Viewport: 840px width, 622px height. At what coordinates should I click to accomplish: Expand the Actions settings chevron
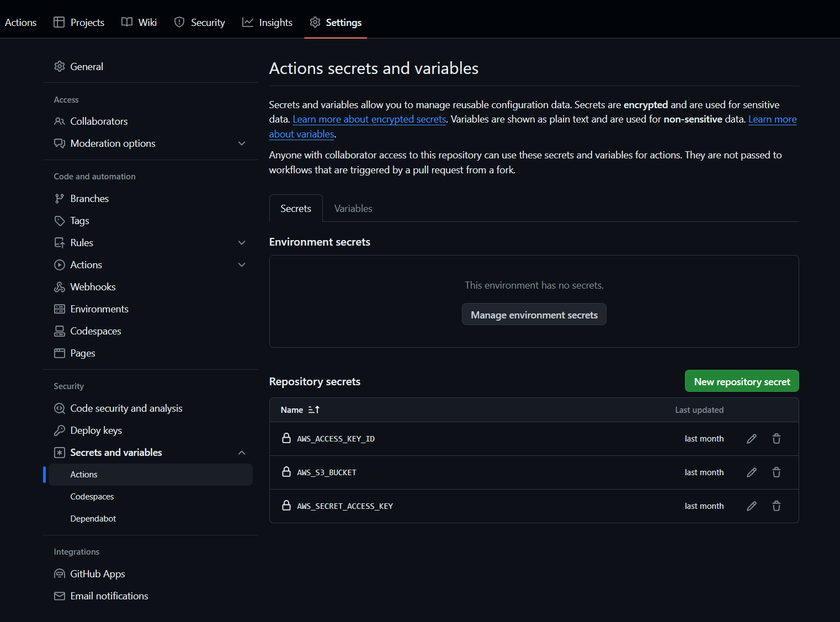242,265
